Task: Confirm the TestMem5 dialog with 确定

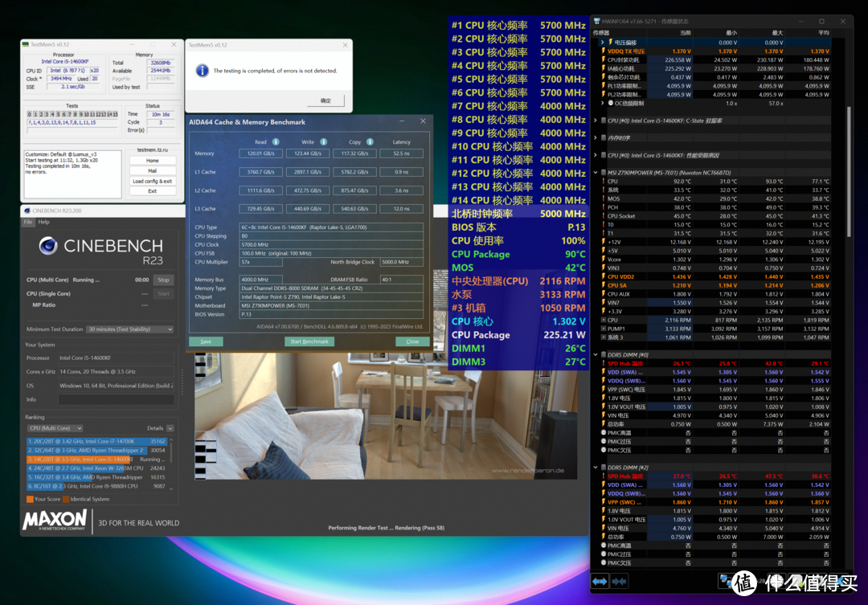Action: [x=325, y=100]
